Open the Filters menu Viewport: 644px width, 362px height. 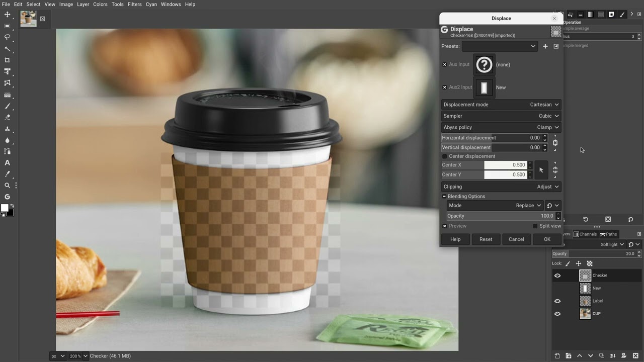tap(134, 4)
